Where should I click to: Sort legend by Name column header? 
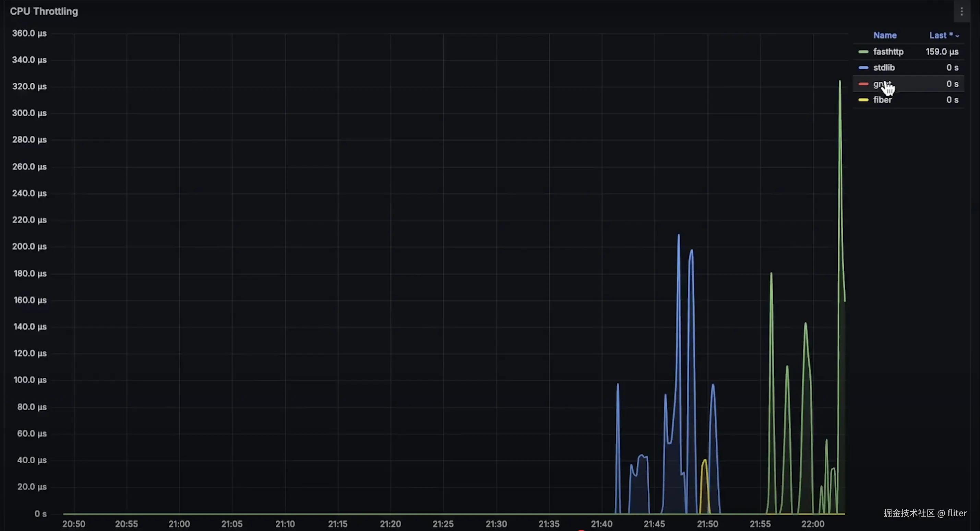885,35
